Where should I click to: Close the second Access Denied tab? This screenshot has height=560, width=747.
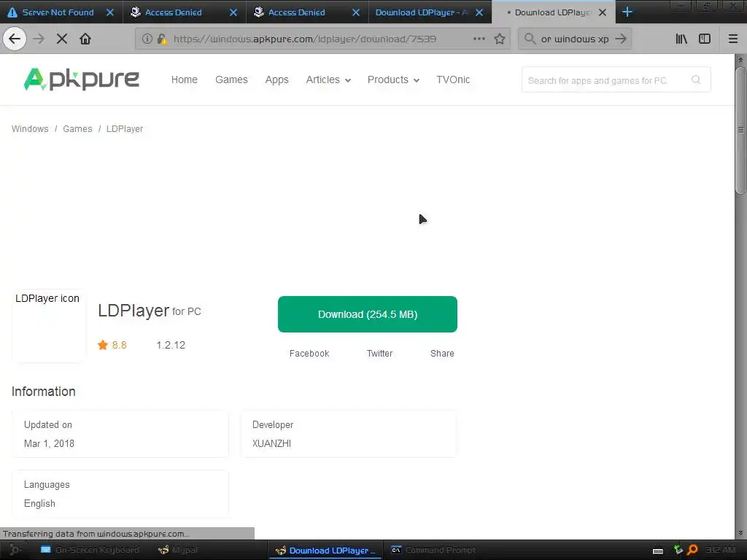[x=356, y=12]
